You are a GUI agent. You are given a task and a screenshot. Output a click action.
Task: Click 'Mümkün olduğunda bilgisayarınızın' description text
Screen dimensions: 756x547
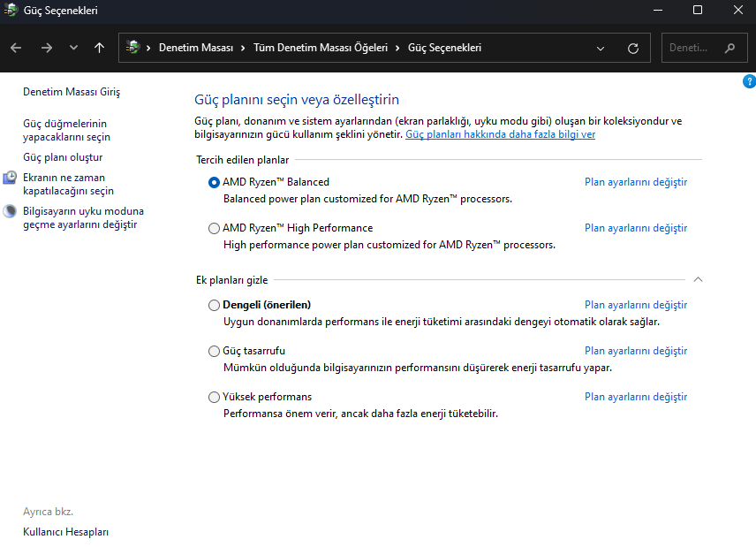(418, 368)
